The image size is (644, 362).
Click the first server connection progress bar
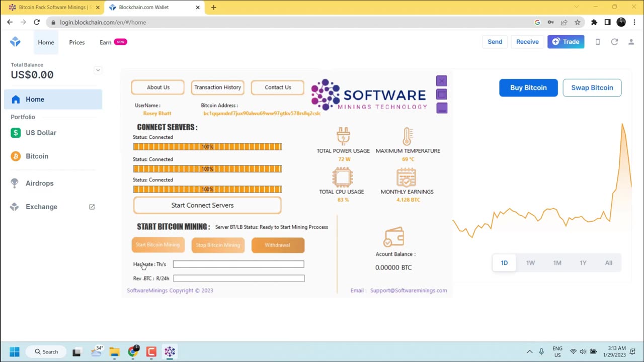click(207, 147)
